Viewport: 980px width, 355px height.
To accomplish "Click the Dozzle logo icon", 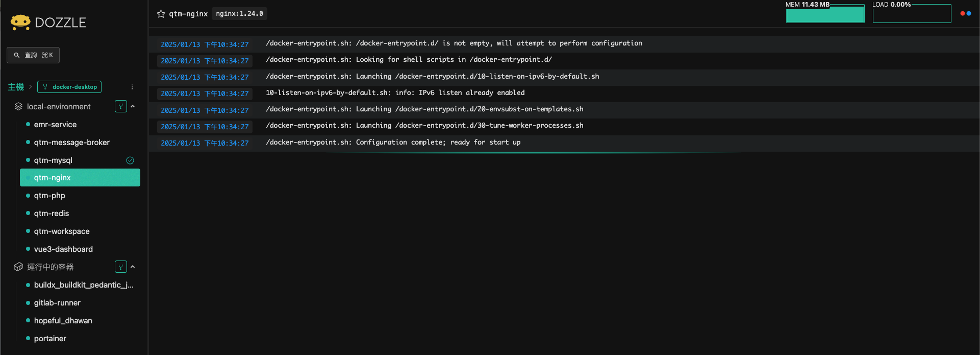I will coord(20,22).
